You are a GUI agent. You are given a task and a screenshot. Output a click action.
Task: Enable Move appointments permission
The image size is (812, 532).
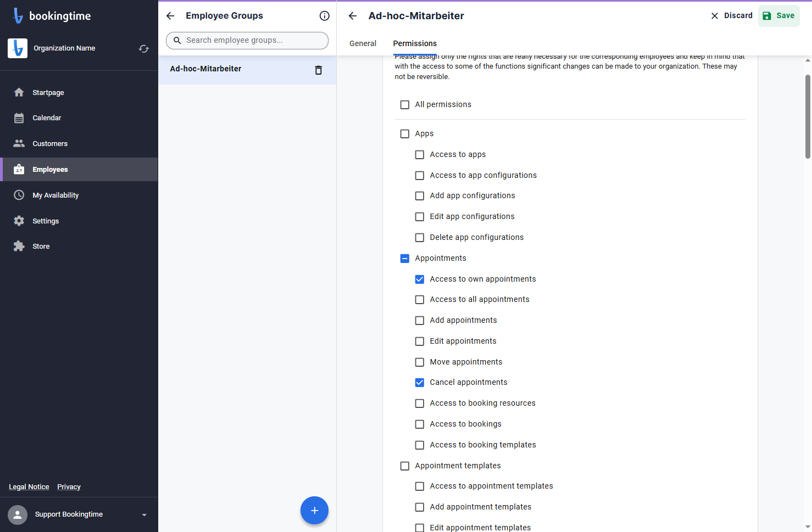click(x=420, y=362)
